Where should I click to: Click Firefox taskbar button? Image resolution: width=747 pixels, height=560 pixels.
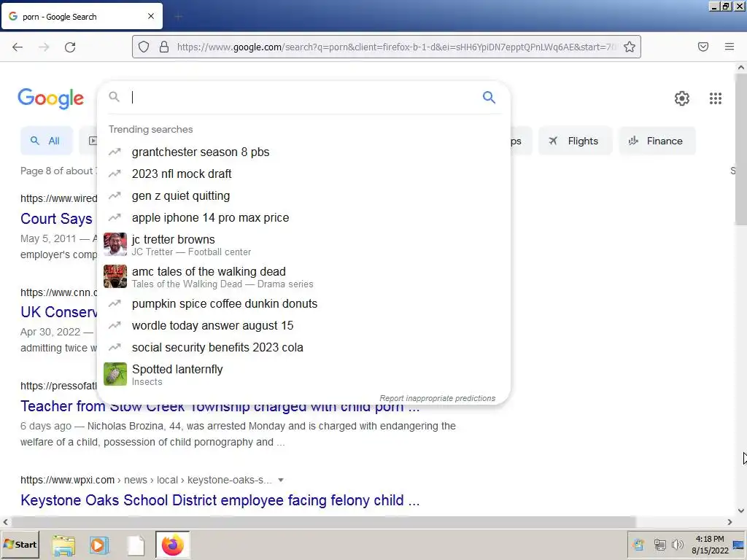point(172,545)
